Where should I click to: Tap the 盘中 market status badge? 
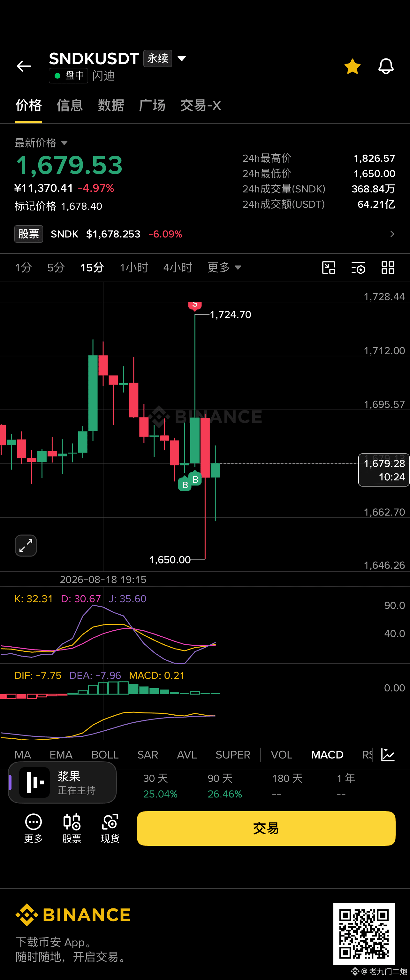68,76
